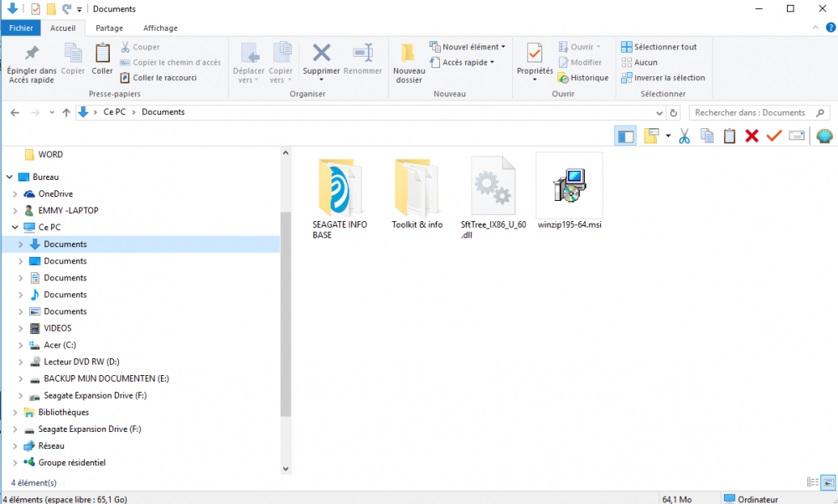Select Groupe résidentiel in the tree
This screenshot has width=838, height=504.
click(72, 463)
